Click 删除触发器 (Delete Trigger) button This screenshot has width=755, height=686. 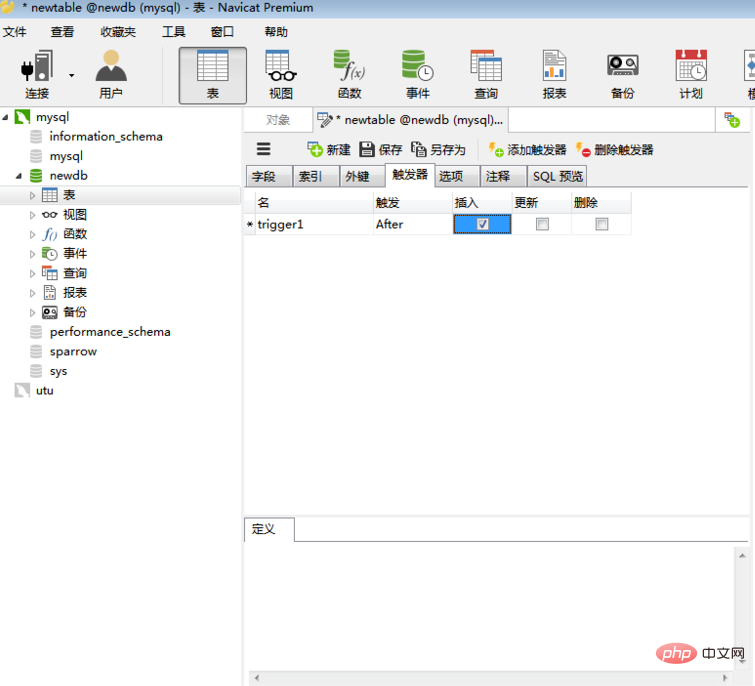[614, 150]
